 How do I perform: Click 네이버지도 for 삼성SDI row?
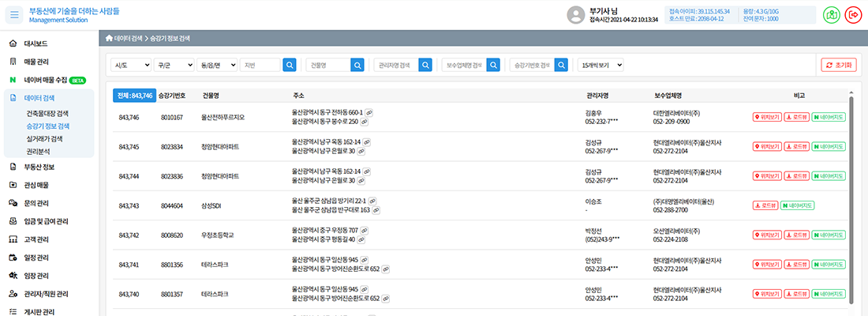tap(798, 205)
